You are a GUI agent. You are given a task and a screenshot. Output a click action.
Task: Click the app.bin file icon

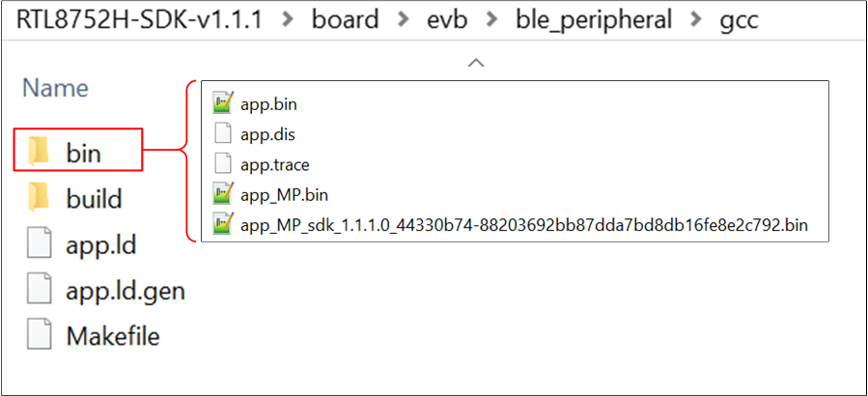(x=222, y=103)
